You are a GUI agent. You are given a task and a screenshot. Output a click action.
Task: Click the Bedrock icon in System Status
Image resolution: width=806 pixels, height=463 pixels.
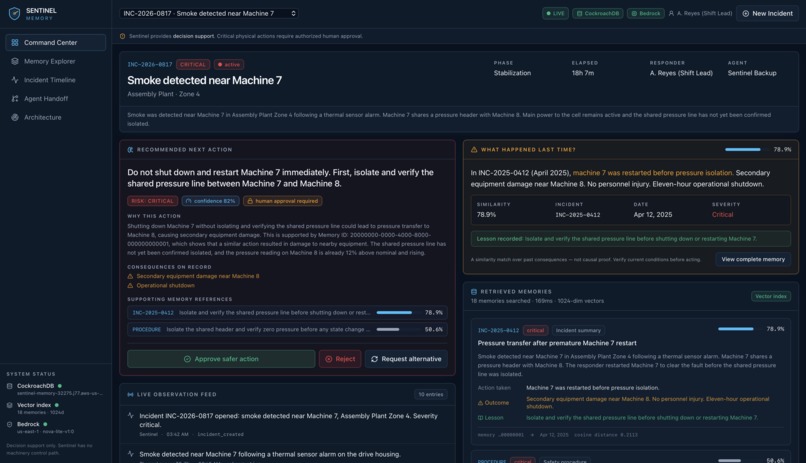point(9,424)
